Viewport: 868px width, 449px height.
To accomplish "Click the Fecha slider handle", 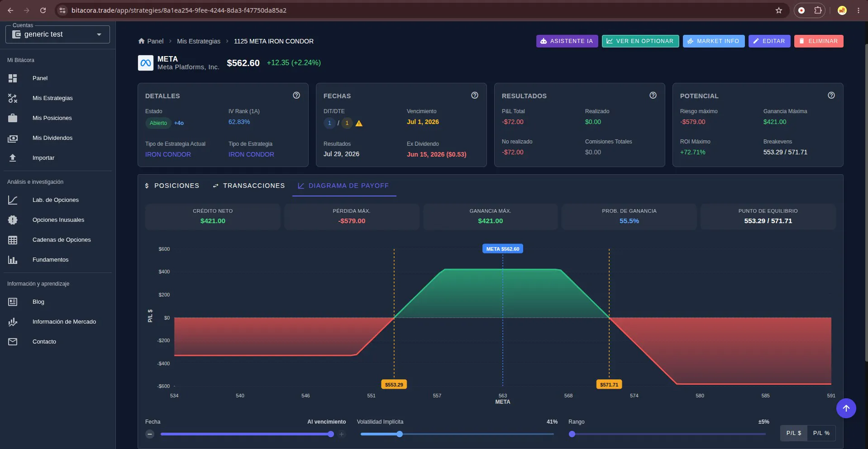I will [x=331, y=434].
